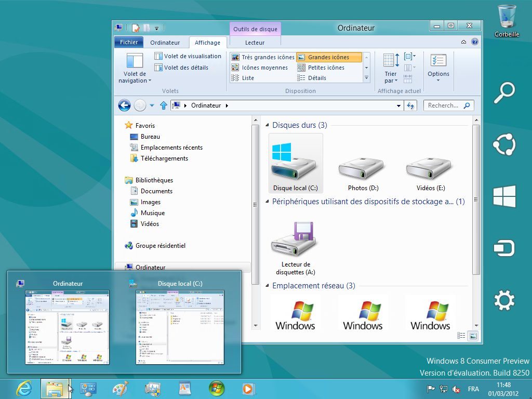The image size is (532, 399).
Task: Toggle the Volet de visualisation pane
Action: coord(188,56)
